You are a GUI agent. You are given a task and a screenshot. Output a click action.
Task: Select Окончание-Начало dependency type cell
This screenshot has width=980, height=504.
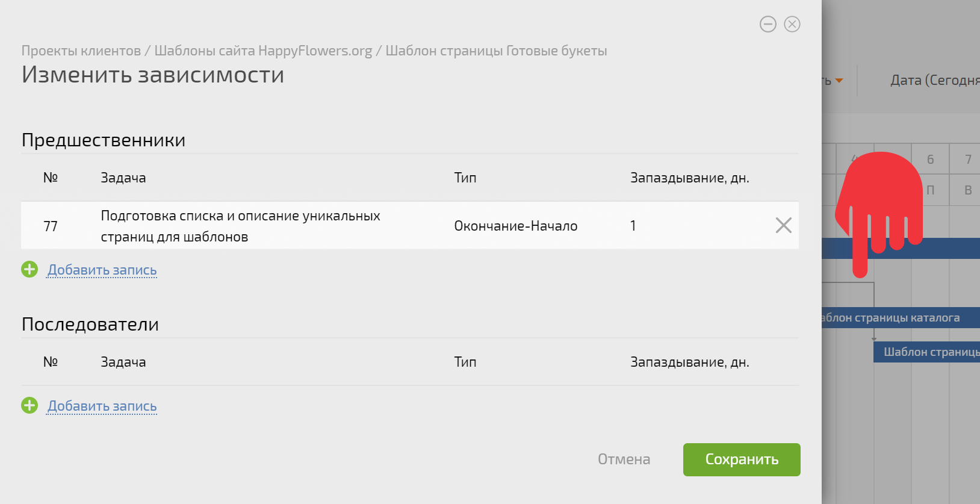click(x=515, y=226)
